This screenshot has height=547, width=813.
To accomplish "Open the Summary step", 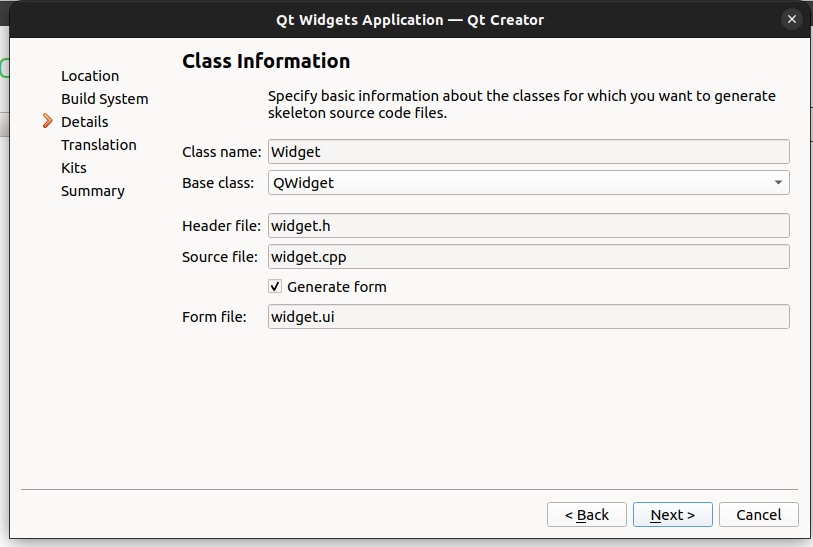I will (x=93, y=191).
